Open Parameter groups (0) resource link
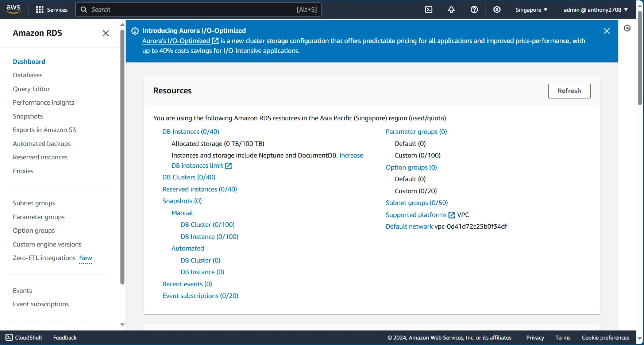Viewport: 644px width, 345px height. [416, 132]
